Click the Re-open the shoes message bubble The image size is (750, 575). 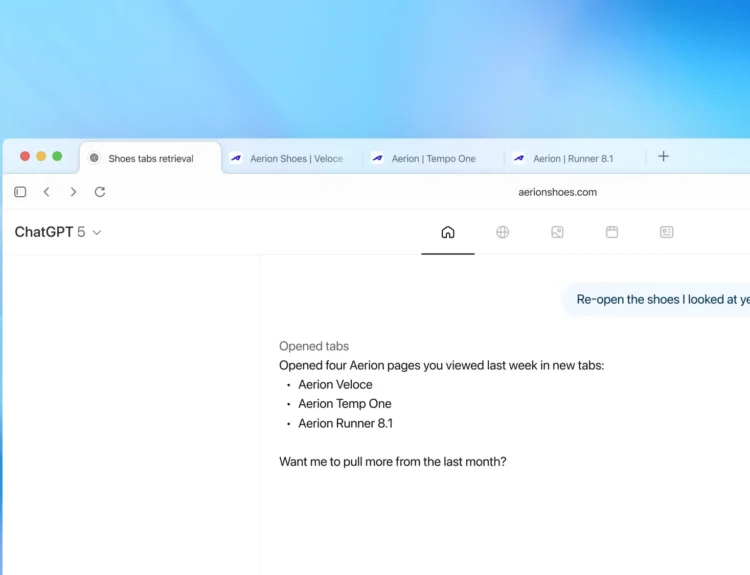662,299
